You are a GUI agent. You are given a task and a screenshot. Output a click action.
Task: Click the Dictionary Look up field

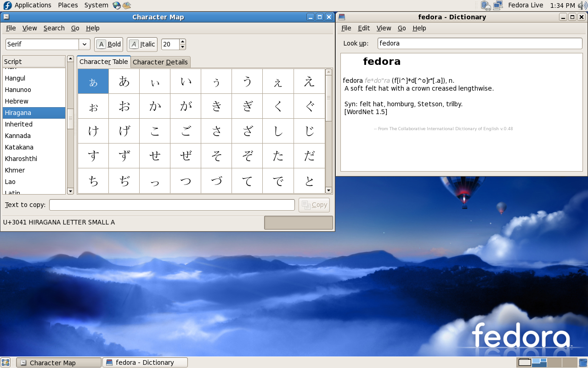480,43
